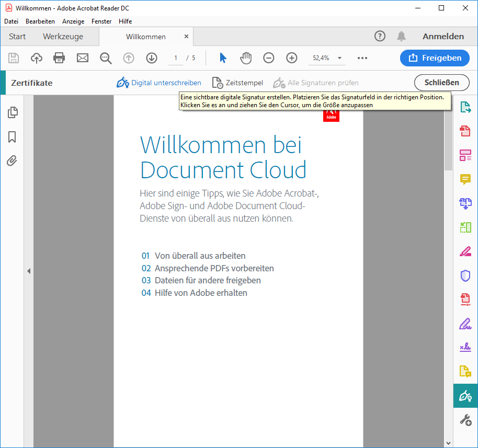Open the Comment tool yellow icon
The image size is (478, 448).
tap(465, 179)
